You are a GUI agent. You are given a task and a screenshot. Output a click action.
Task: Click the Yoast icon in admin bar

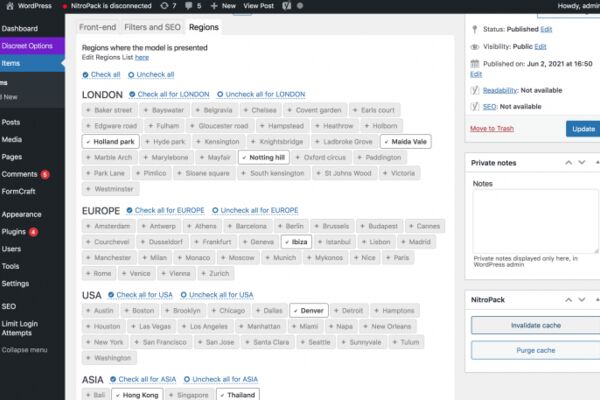(287, 6)
